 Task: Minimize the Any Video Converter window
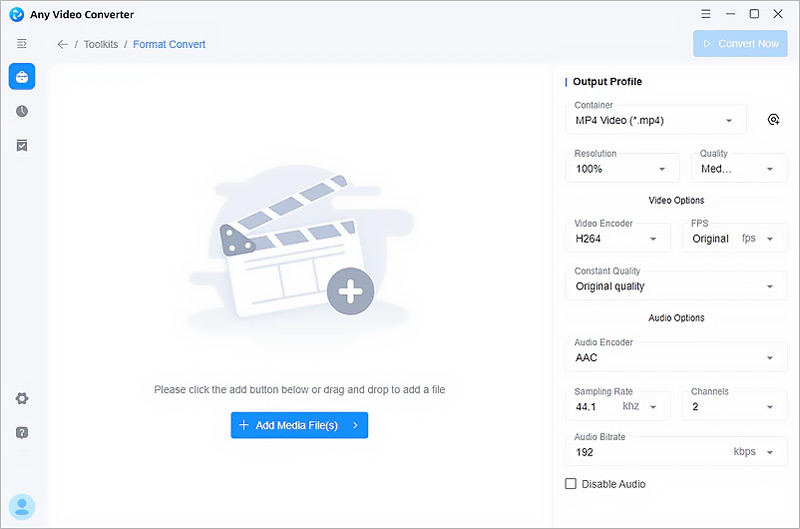click(x=731, y=14)
